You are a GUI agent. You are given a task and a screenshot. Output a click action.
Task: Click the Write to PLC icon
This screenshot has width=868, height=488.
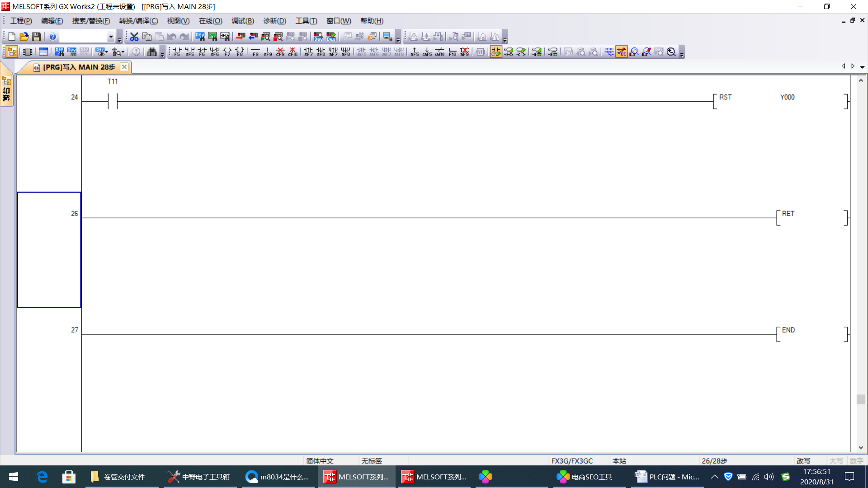[x=241, y=37]
